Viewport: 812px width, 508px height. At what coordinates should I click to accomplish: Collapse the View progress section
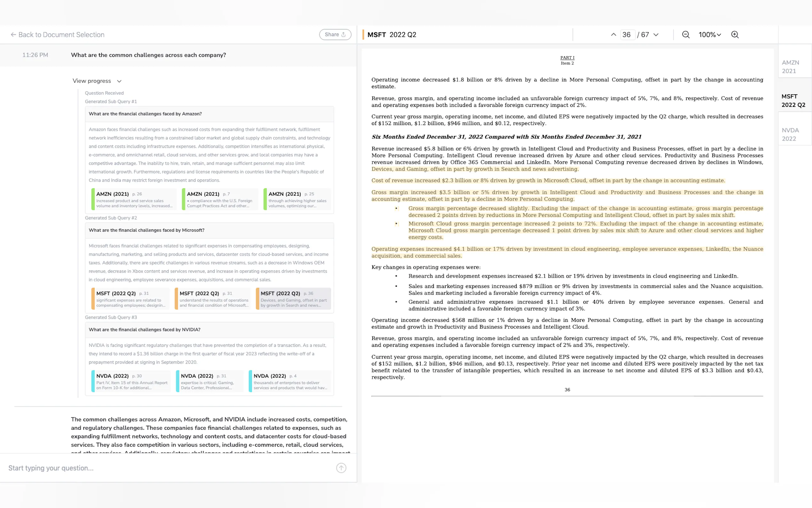click(x=97, y=81)
